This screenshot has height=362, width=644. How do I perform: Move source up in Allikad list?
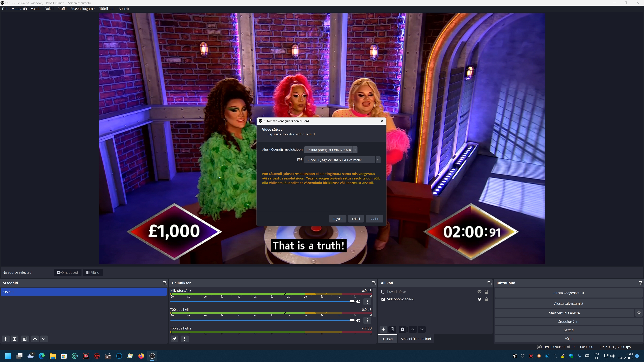pos(413,329)
